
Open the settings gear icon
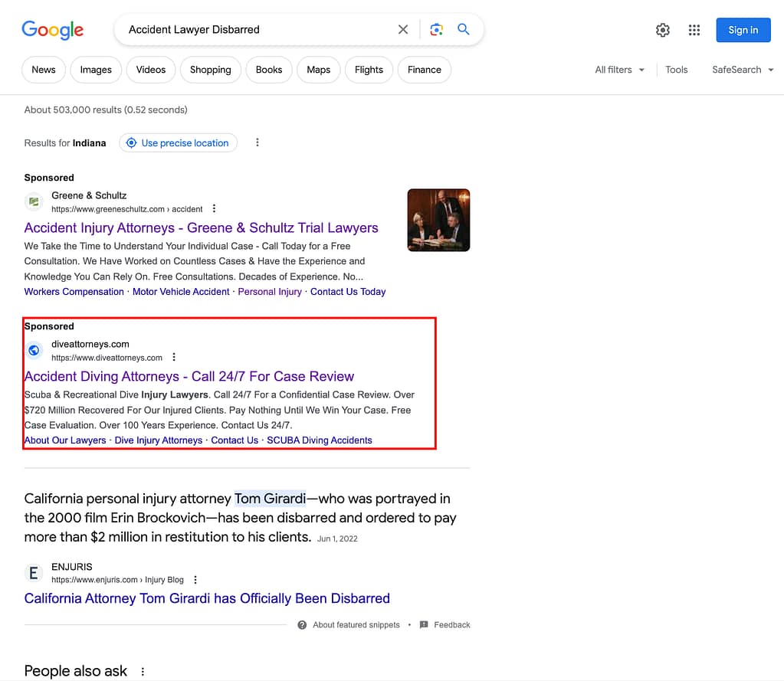(662, 30)
